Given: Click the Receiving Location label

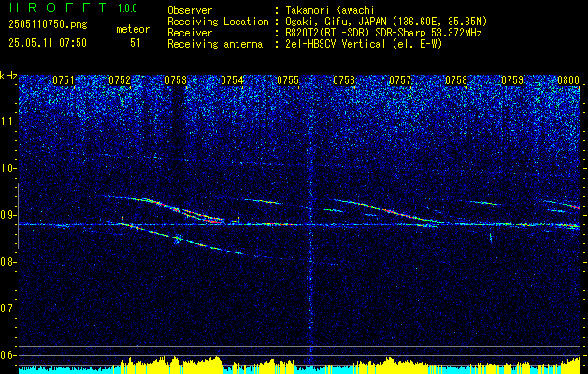Looking at the screenshot, I should [218, 22].
